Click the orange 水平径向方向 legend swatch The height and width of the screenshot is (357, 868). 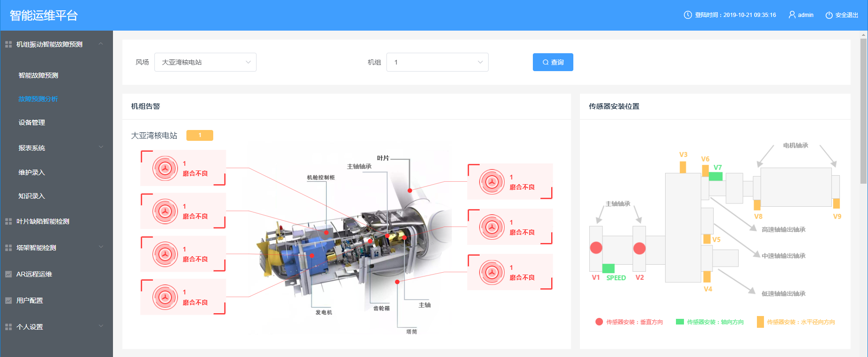click(x=760, y=322)
